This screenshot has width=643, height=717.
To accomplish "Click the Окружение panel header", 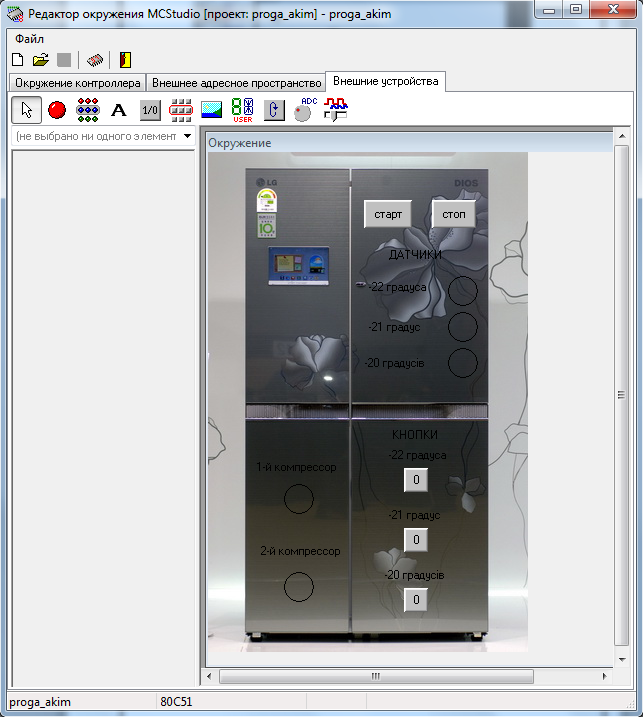I will [x=409, y=143].
